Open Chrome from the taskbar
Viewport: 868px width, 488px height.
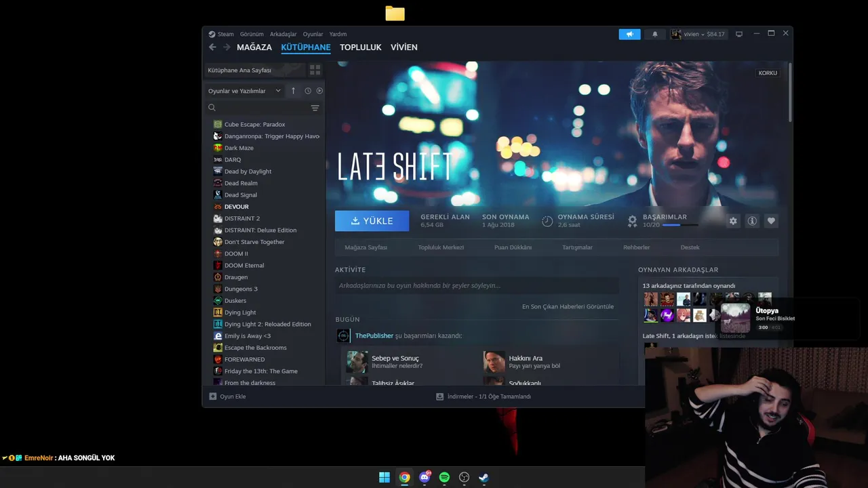[x=404, y=477]
